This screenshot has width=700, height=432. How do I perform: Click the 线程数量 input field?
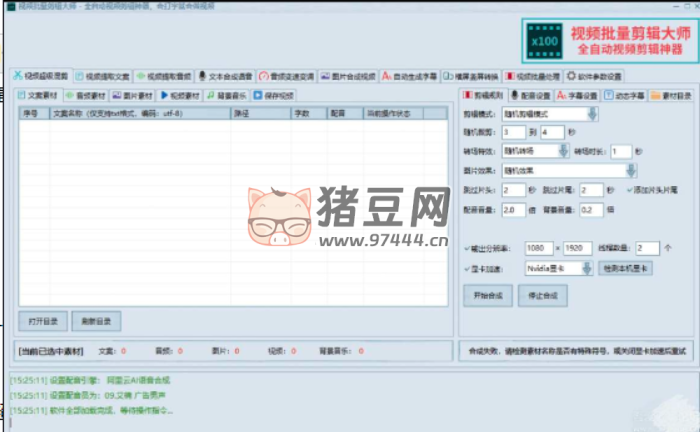(x=646, y=247)
